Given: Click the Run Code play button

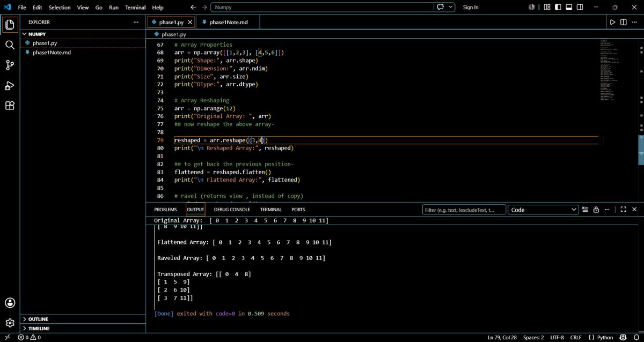Looking at the screenshot, I should click(612, 22).
